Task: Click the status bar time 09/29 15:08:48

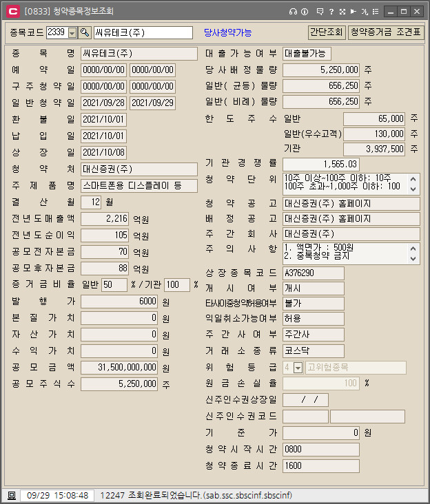Action: [x=58, y=495]
